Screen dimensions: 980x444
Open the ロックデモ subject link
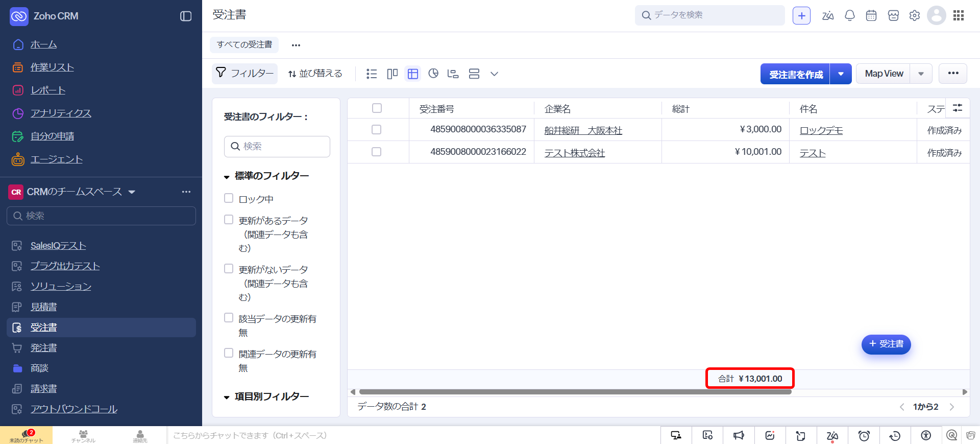pos(821,131)
